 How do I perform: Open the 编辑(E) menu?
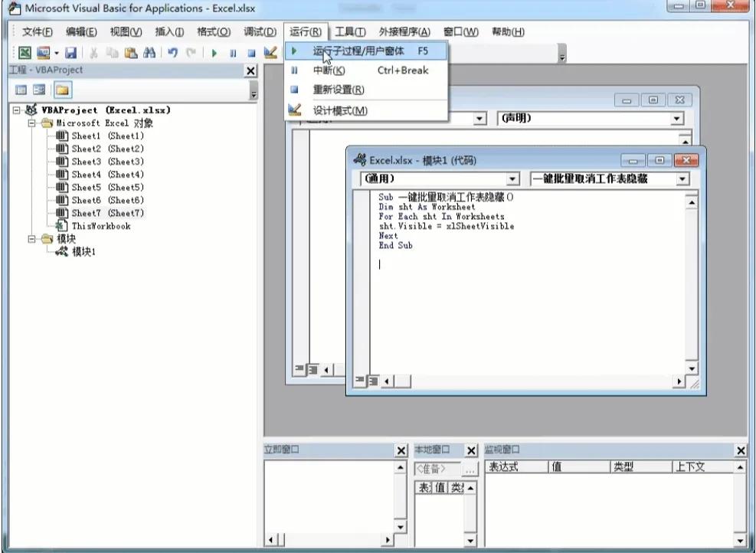[x=81, y=32]
